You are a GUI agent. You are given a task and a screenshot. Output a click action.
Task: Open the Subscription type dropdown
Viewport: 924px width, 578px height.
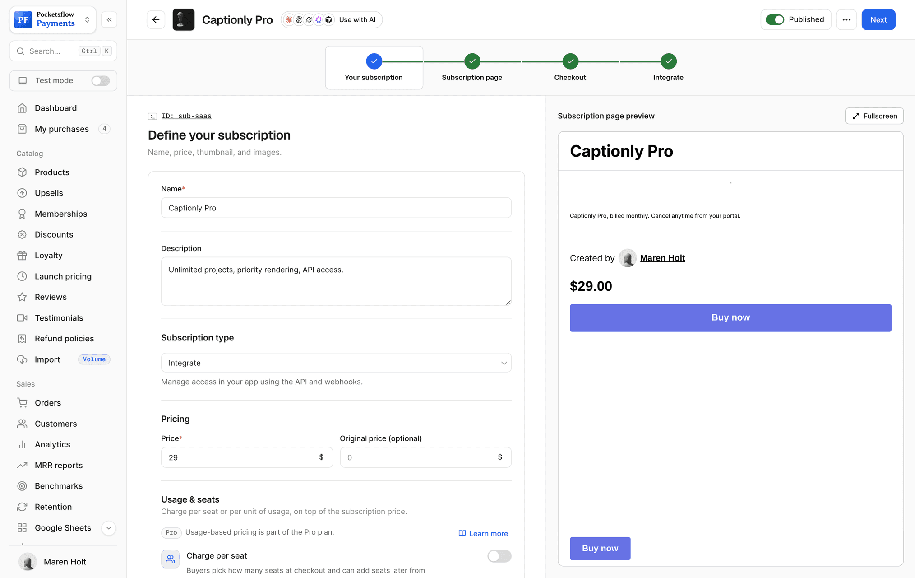(336, 363)
